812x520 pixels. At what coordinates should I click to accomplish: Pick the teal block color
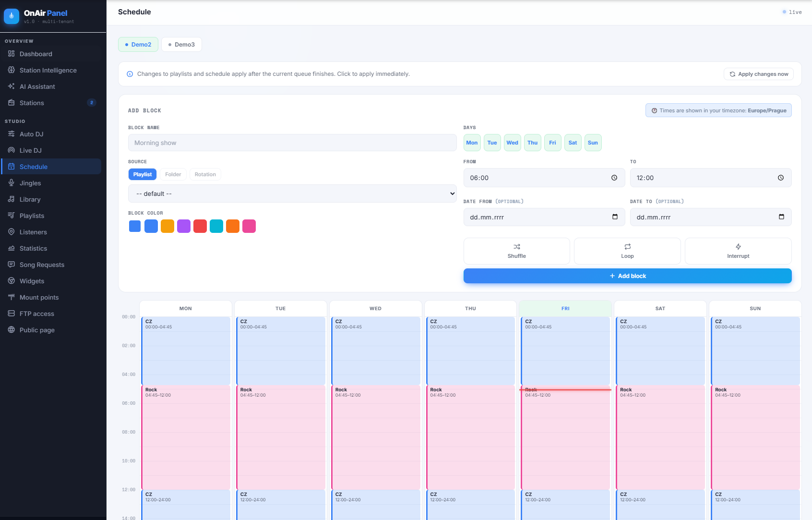click(x=216, y=226)
